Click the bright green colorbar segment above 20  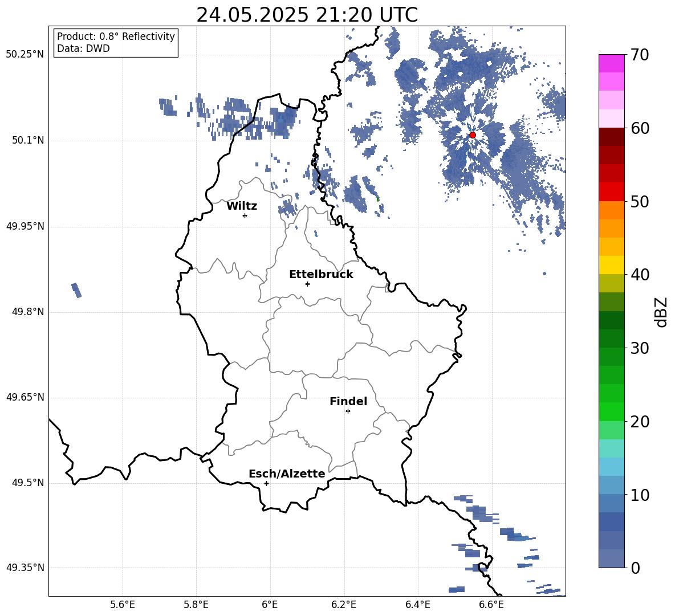612,412
